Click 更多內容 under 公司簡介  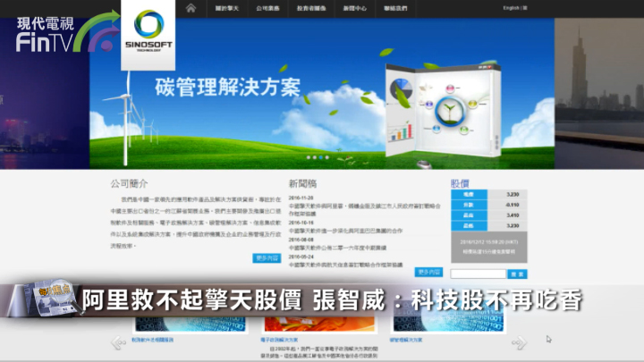(x=267, y=258)
